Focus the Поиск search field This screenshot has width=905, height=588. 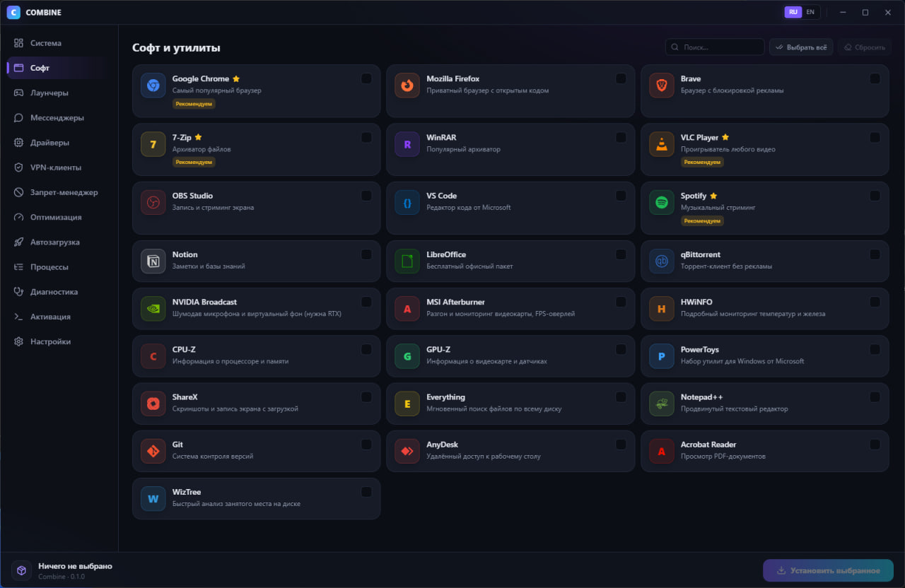[x=715, y=47]
